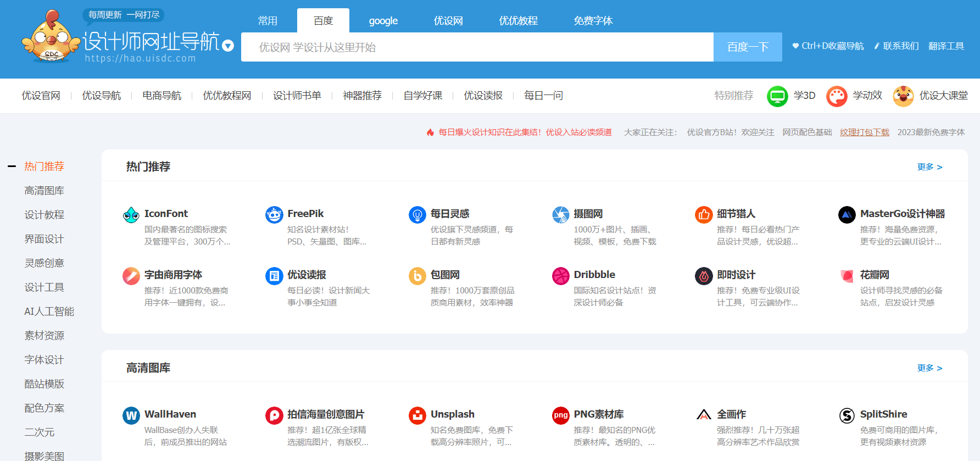
Task: Choose the 免费字体 search tab
Action: [x=593, y=21]
